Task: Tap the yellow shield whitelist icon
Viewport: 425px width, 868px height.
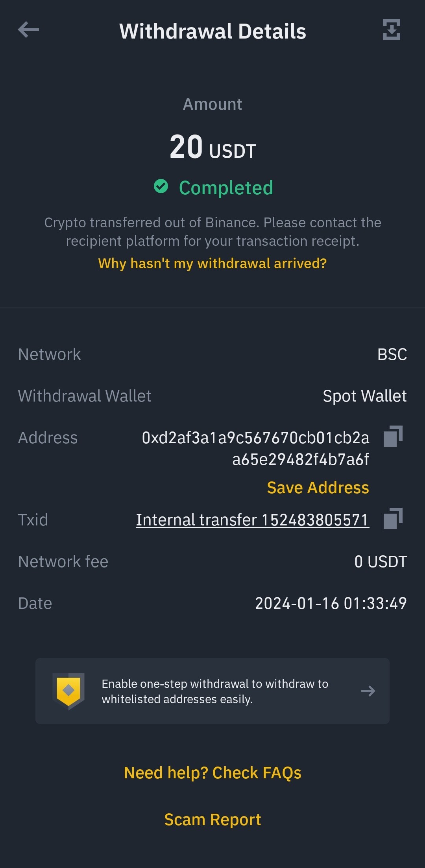Action: [68, 691]
